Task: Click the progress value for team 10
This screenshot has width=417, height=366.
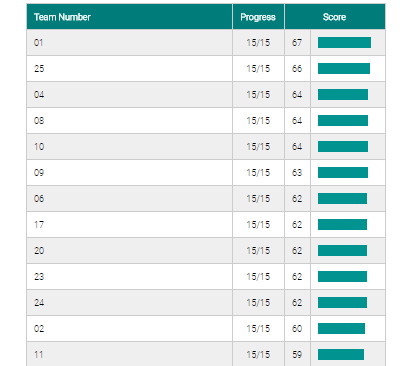Action: pyautogui.click(x=258, y=146)
